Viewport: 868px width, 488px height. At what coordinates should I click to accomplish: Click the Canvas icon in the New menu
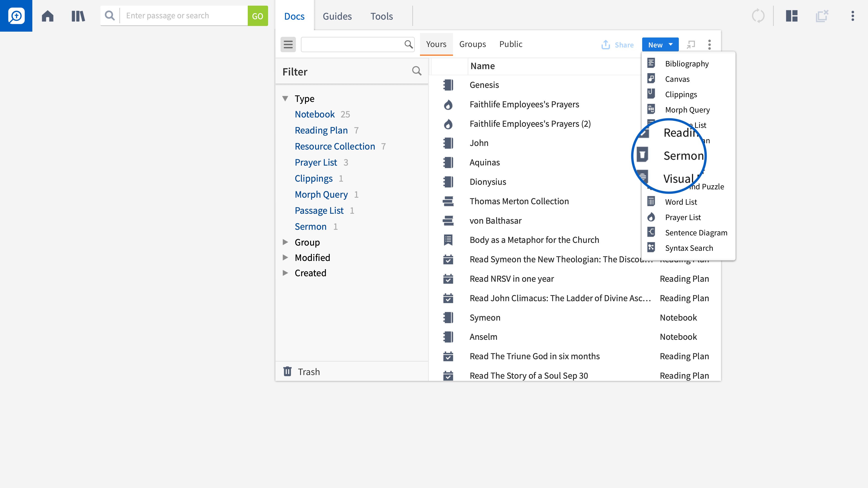pyautogui.click(x=651, y=78)
